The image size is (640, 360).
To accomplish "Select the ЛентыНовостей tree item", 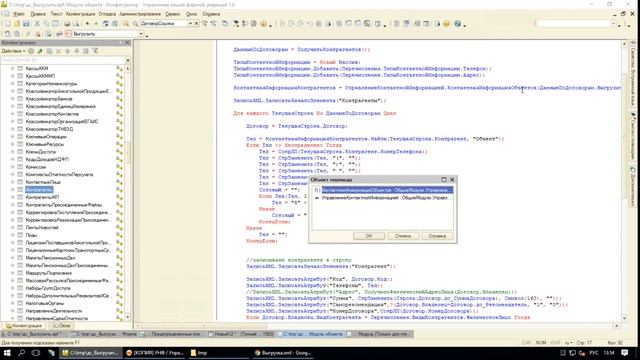I will point(42,227).
